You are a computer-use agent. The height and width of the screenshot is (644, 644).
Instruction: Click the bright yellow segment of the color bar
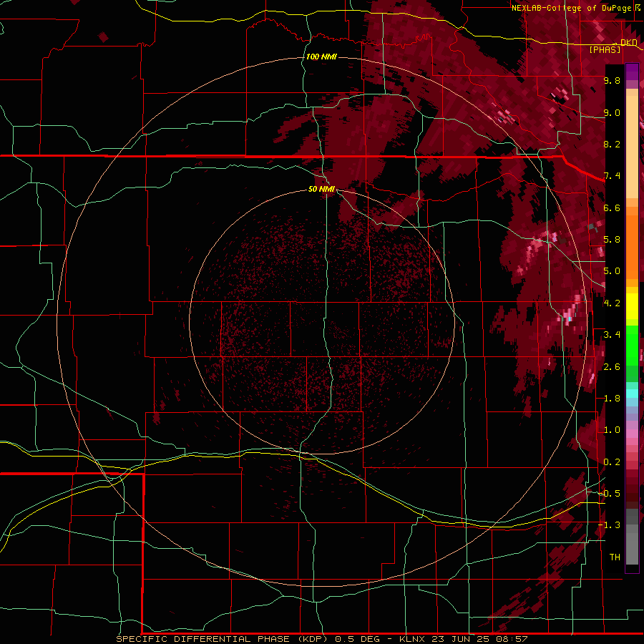point(632,306)
